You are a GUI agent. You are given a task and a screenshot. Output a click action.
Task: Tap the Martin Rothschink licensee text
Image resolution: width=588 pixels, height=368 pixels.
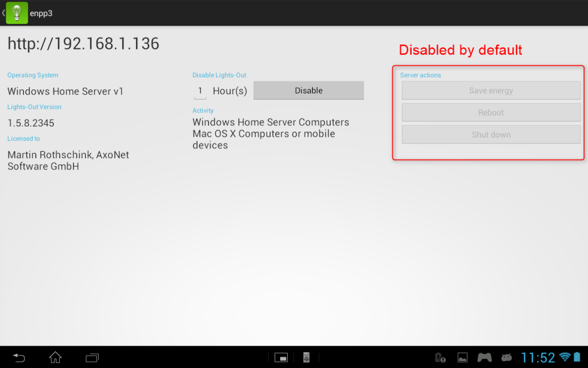[68, 160]
